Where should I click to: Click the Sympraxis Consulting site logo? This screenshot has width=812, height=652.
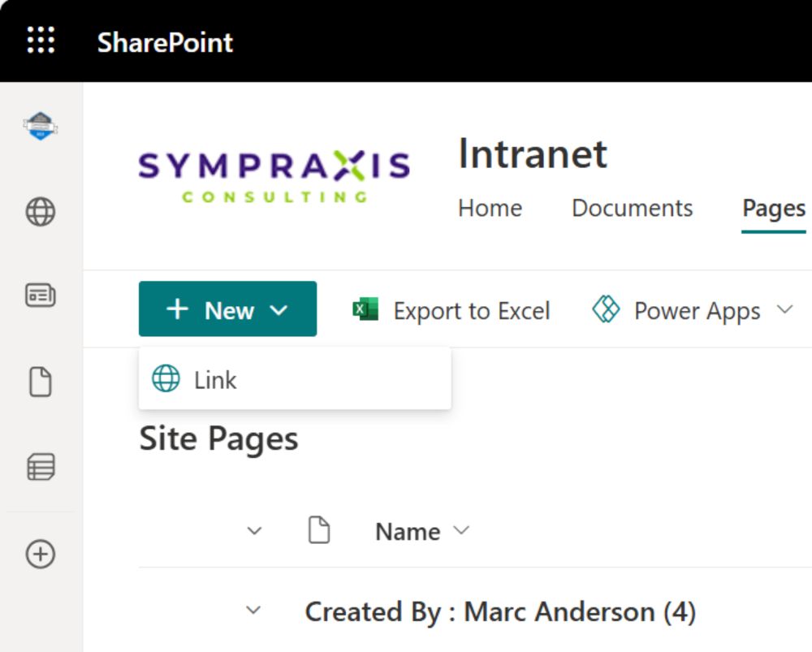(x=274, y=176)
